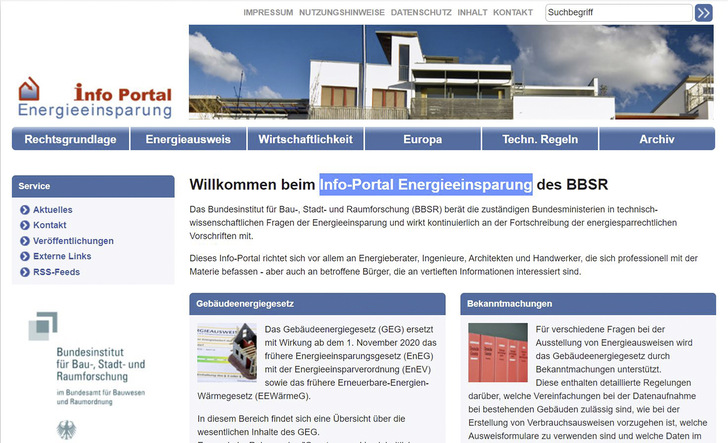Open Externe Links in Service sidebar
728x443 pixels.
62,256
